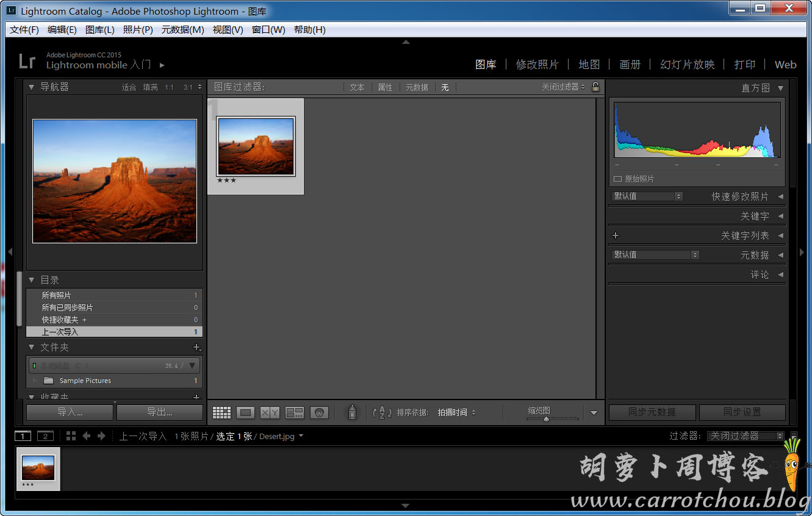The image size is (812, 516).
Task: Hide filmstrip with bottom arrow
Action: coord(406,506)
